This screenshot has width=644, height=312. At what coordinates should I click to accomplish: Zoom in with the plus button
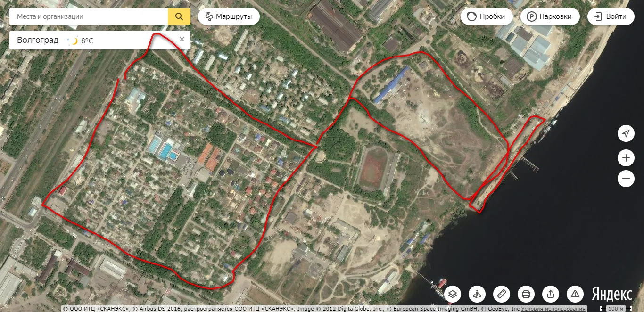click(x=626, y=158)
